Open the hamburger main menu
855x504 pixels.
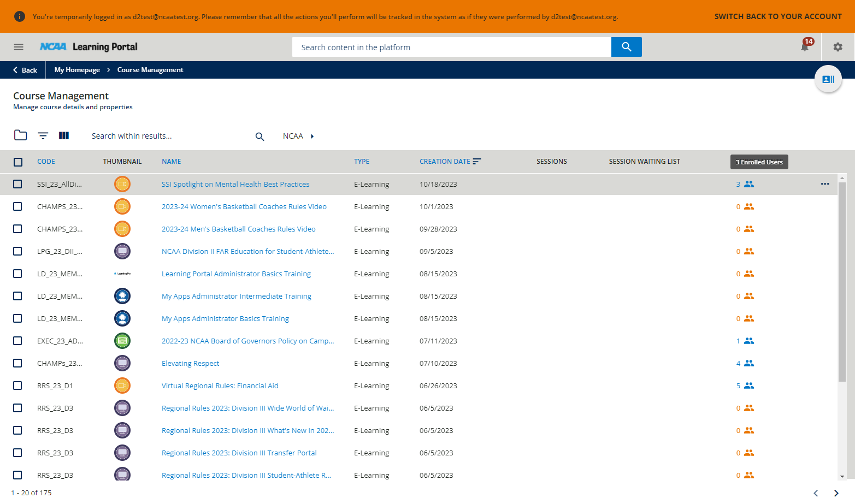pos(19,47)
